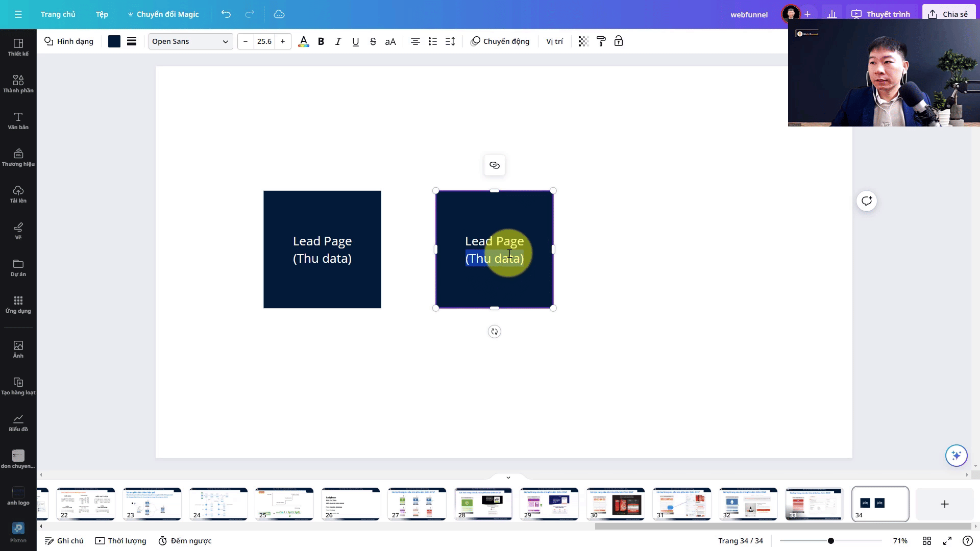Add a comment to the page
The width and height of the screenshot is (980, 551).
867,201
